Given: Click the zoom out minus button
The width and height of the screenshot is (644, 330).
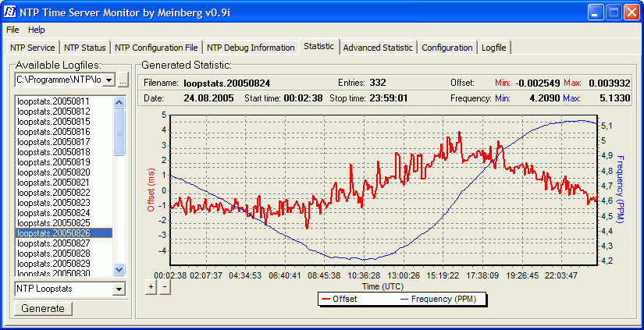Looking at the screenshot, I should [164, 286].
